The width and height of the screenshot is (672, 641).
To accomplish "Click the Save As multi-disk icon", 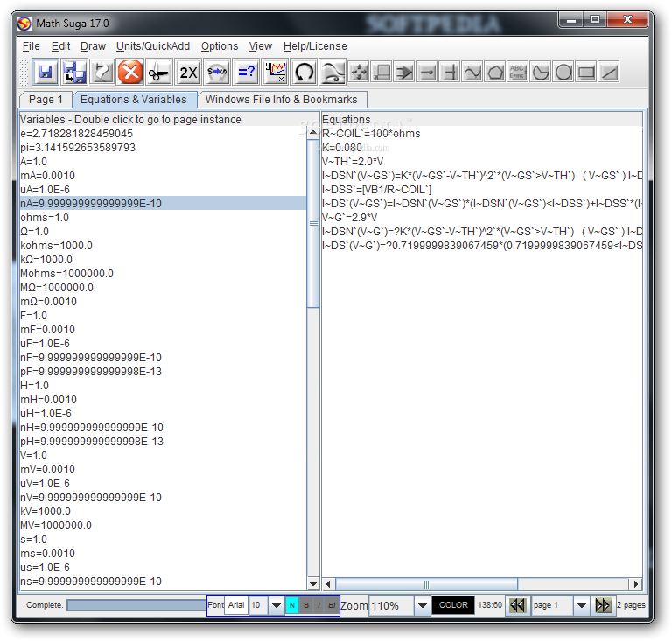I will 74,72.
